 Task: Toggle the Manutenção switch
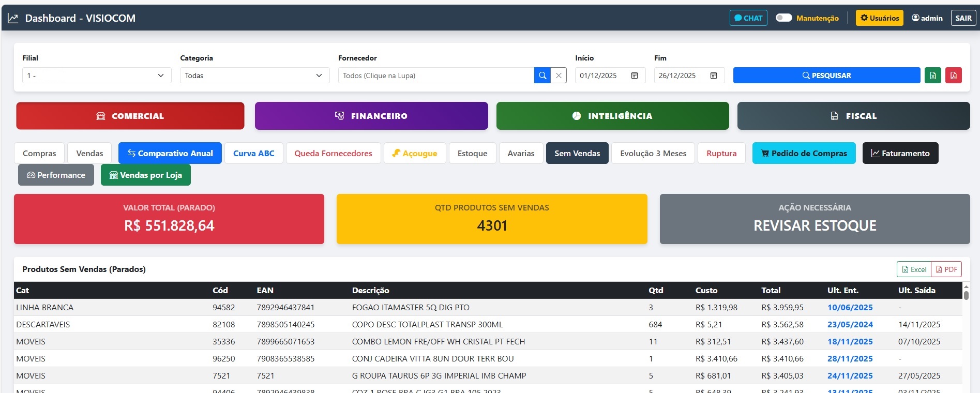point(783,18)
